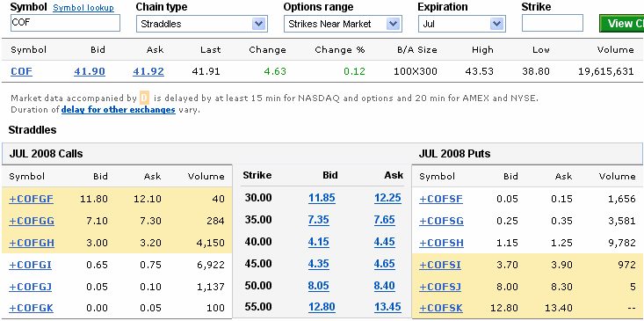The height and width of the screenshot is (321, 644).
Task: Open call option +COFGK
Action: tap(32, 308)
